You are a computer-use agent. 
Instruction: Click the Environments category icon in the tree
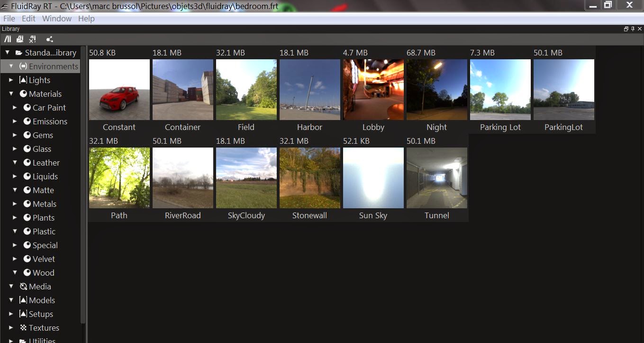pyautogui.click(x=23, y=66)
